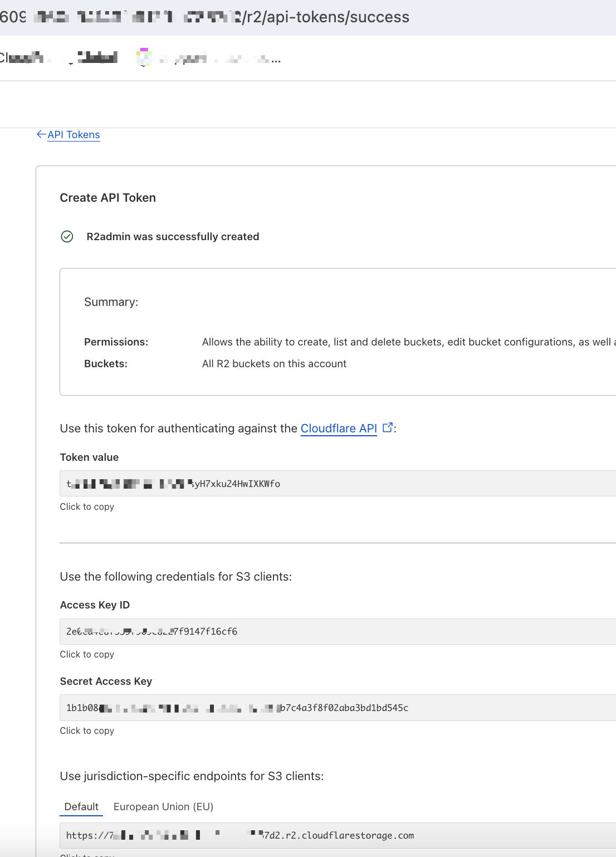The height and width of the screenshot is (857, 616).
Task: Click 'Use jurisdiction-specific endpoints for S3 clients' text
Action: tap(192, 776)
